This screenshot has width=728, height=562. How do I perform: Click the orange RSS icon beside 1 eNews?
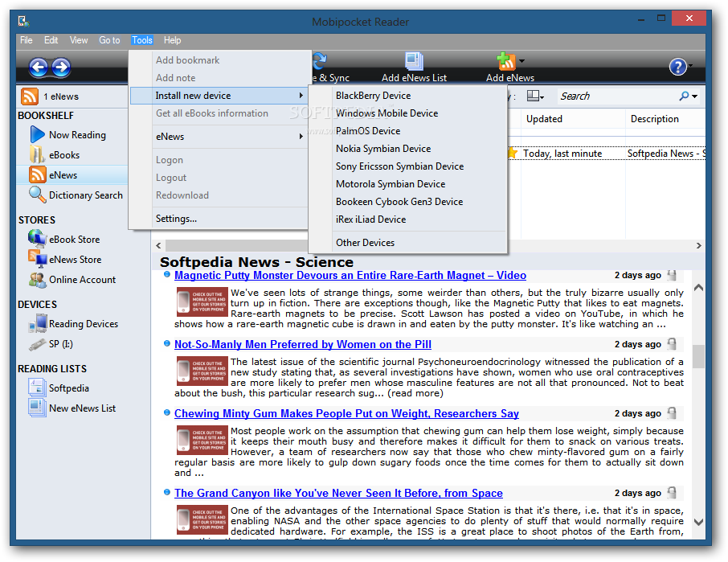(29, 96)
